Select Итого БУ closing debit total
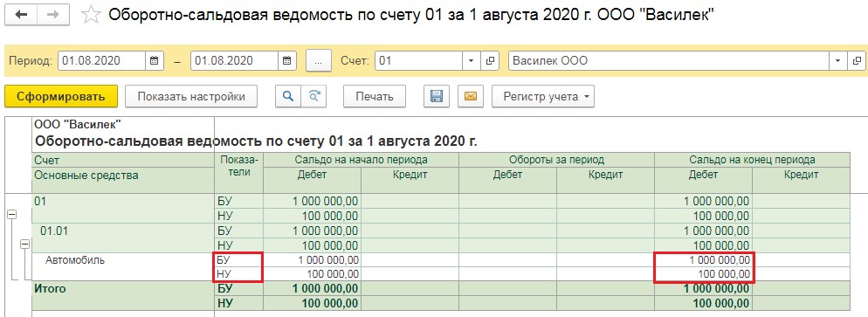 pos(704,288)
